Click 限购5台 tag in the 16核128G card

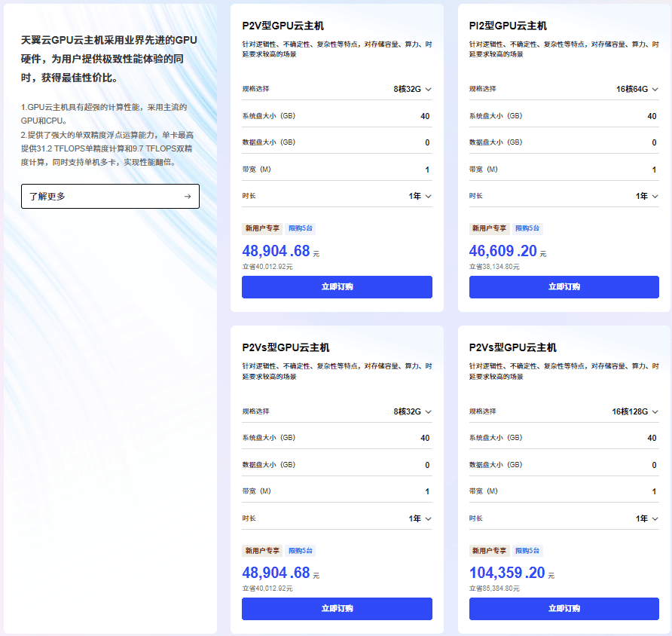[x=527, y=551]
